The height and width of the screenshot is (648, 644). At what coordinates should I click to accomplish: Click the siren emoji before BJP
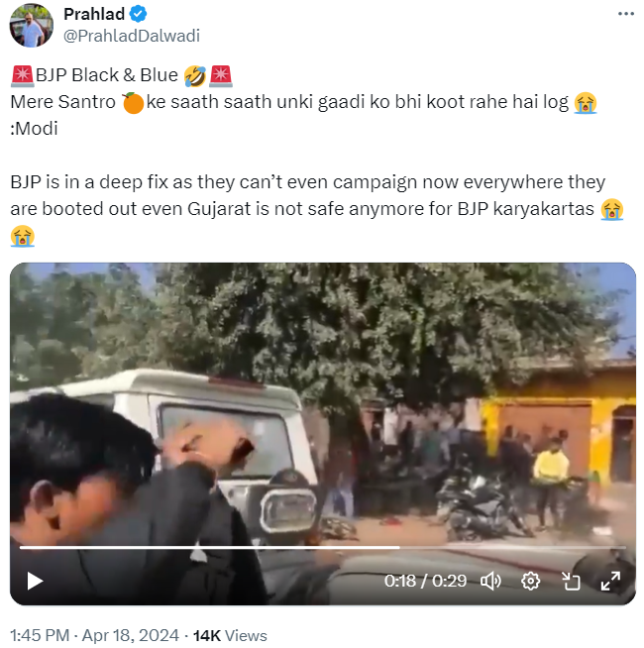(x=22, y=74)
